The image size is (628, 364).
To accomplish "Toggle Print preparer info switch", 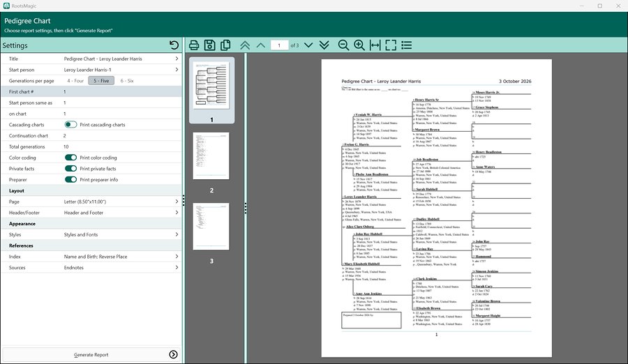I will tap(71, 179).
